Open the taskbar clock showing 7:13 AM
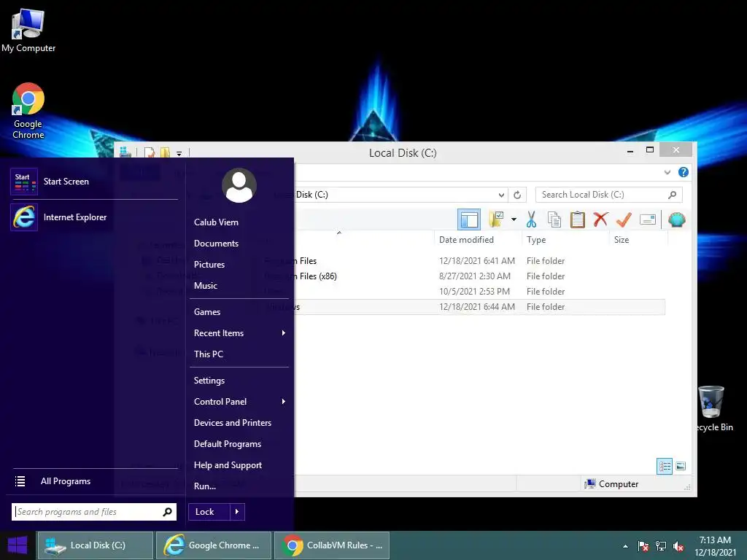Viewport: 747px width, 560px height. click(x=715, y=546)
